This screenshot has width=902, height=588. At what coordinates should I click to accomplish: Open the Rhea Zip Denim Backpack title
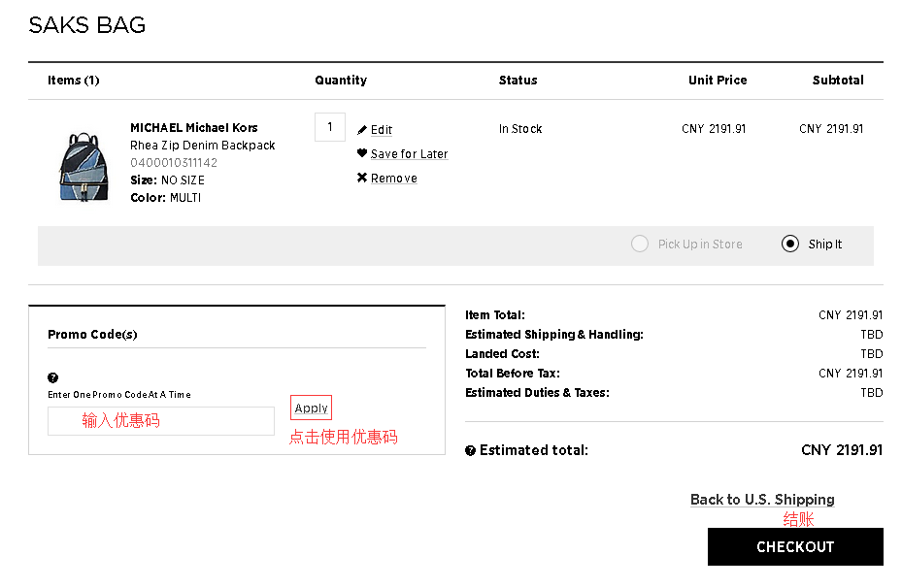click(x=203, y=146)
